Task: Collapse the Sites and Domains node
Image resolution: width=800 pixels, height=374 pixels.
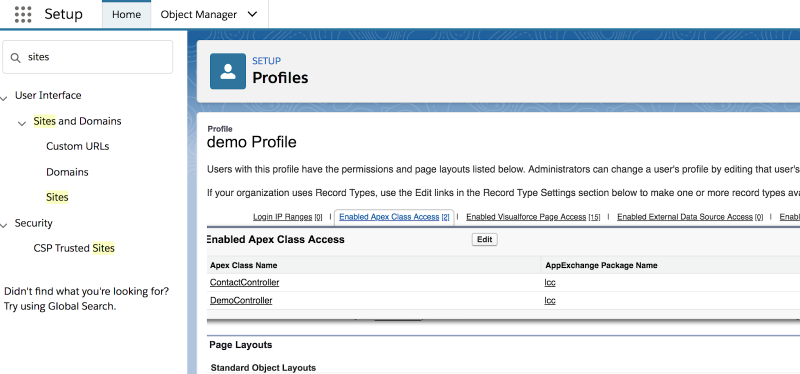Action: pyautogui.click(x=21, y=123)
